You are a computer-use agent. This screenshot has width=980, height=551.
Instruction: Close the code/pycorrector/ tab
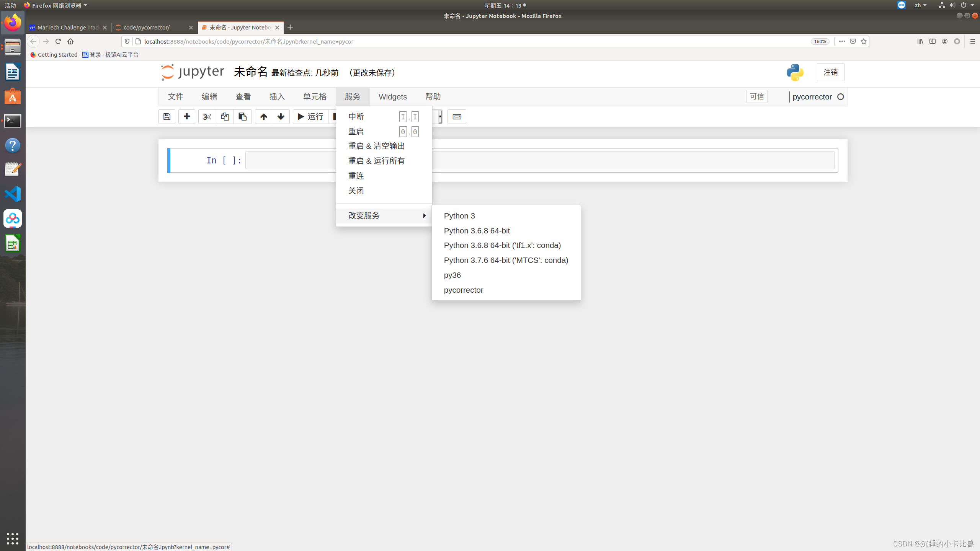click(191, 28)
